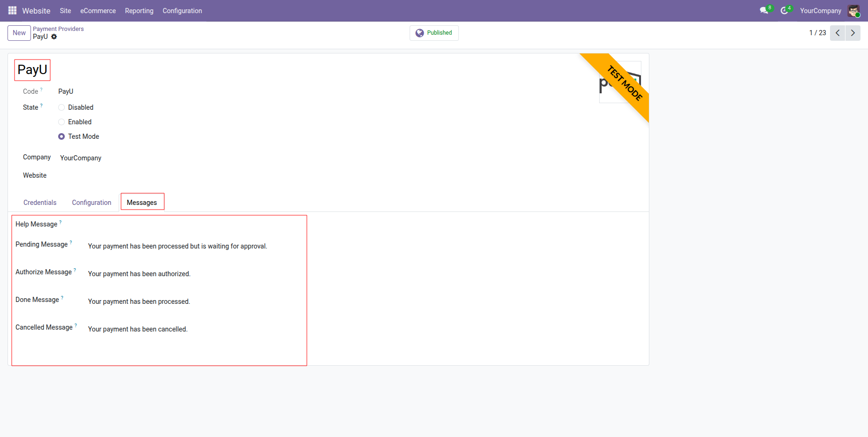Open the PayU gear actions menu
The image size is (868, 437).
coord(54,37)
